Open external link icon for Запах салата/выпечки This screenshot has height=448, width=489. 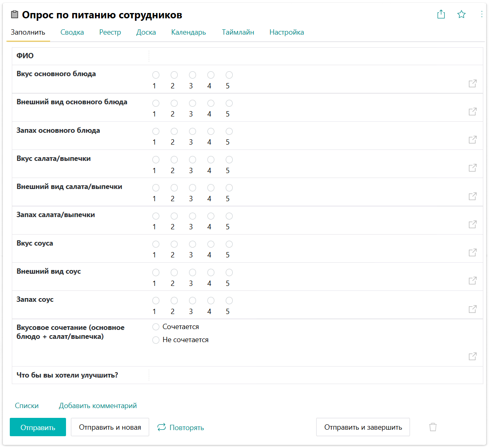click(x=473, y=224)
